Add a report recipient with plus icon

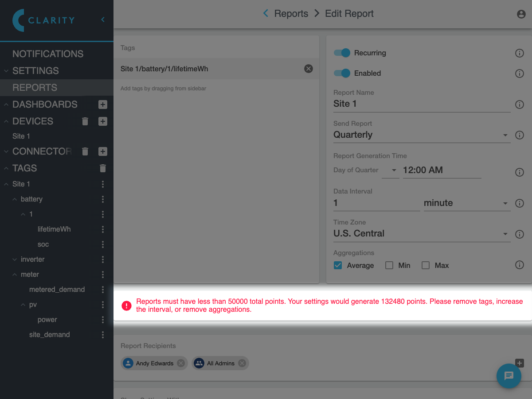(x=520, y=363)
